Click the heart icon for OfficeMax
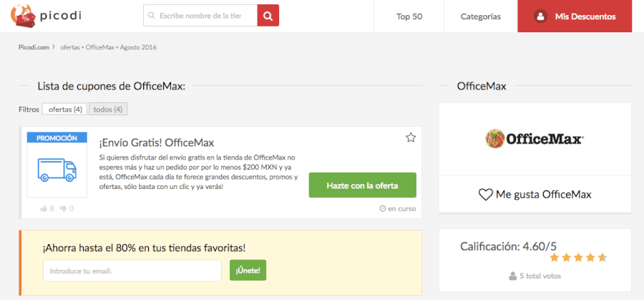Screen dimensions: 644x300 [485, 195]
